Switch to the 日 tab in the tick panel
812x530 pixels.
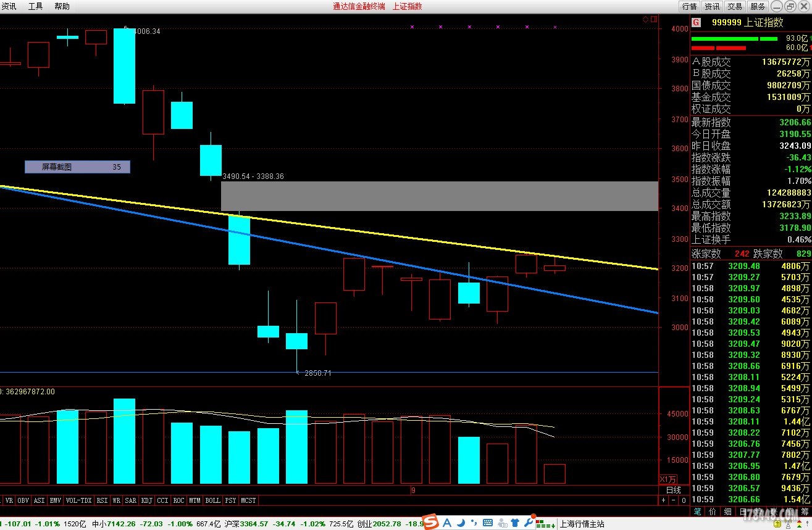pyautogui.click(x=743, y=511)
